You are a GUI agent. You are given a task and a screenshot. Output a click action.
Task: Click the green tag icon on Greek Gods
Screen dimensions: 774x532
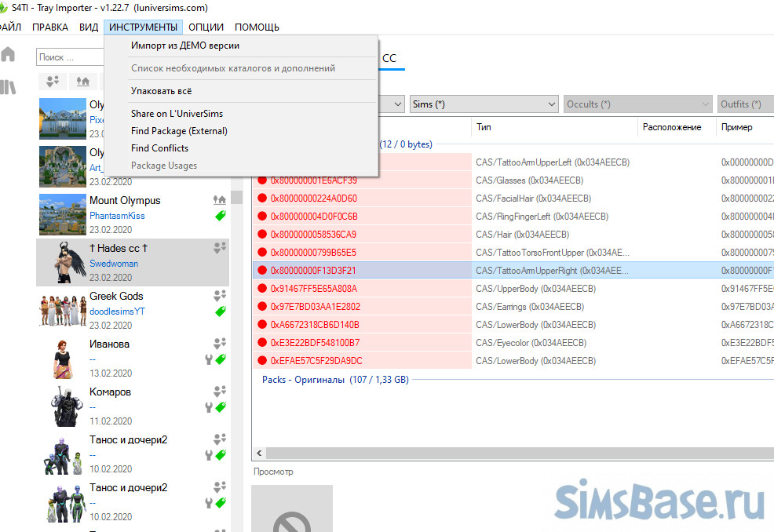[221, 312]
